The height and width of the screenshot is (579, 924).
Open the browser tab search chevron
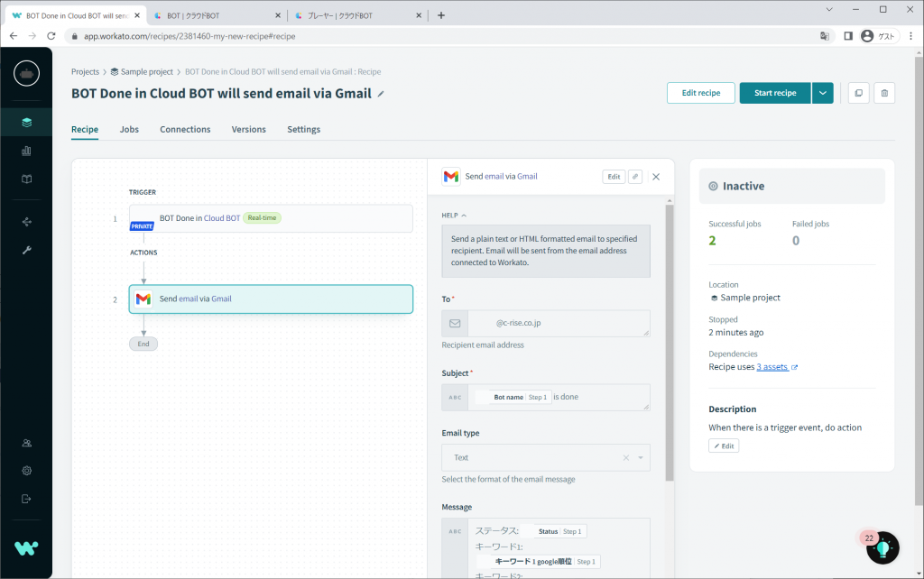pyautogui.click(x=829, y=9)
